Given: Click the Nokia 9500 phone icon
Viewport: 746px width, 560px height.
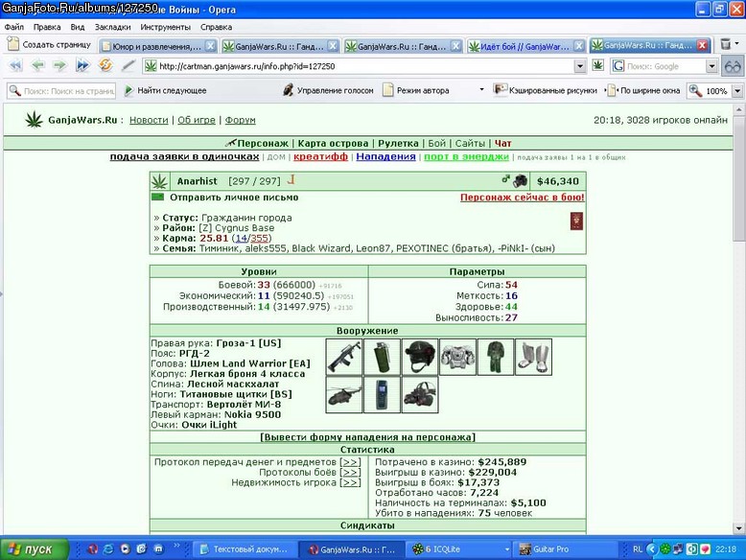Looking at the screenshot, I should 382,394.
